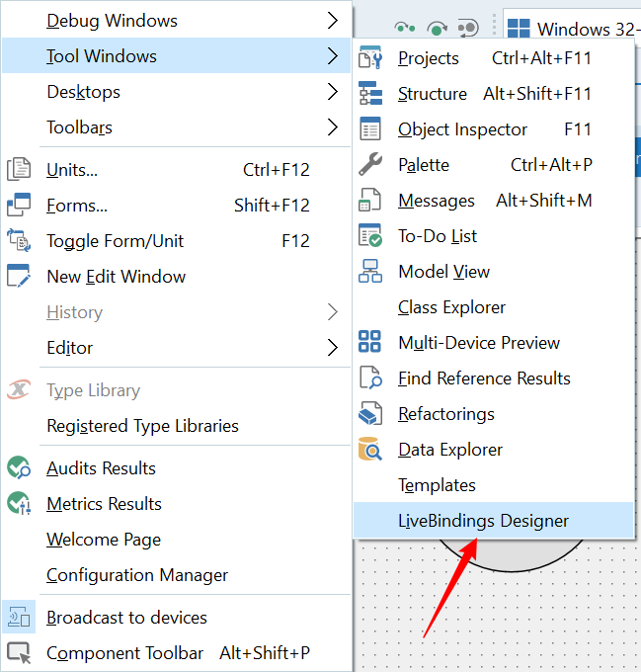Click the Toggle Form/Unit icon
This screenshot has height=672, width=641.
[x=19, y=240]
